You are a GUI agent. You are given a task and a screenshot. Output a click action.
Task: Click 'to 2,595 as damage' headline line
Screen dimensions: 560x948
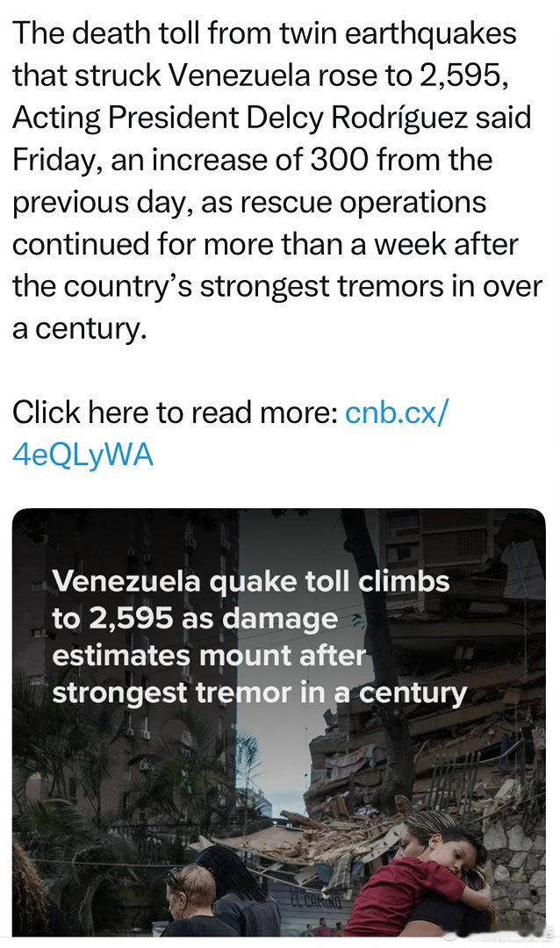pos(195,619)
